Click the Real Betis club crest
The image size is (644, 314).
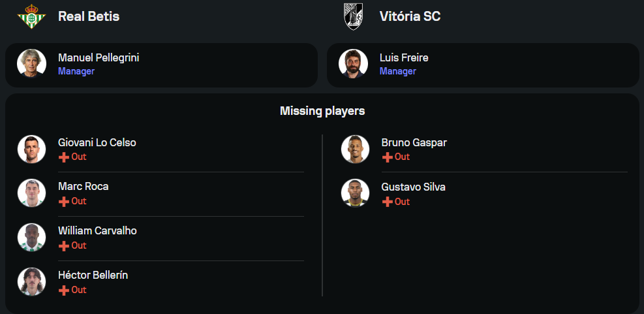tap(31, 17)
